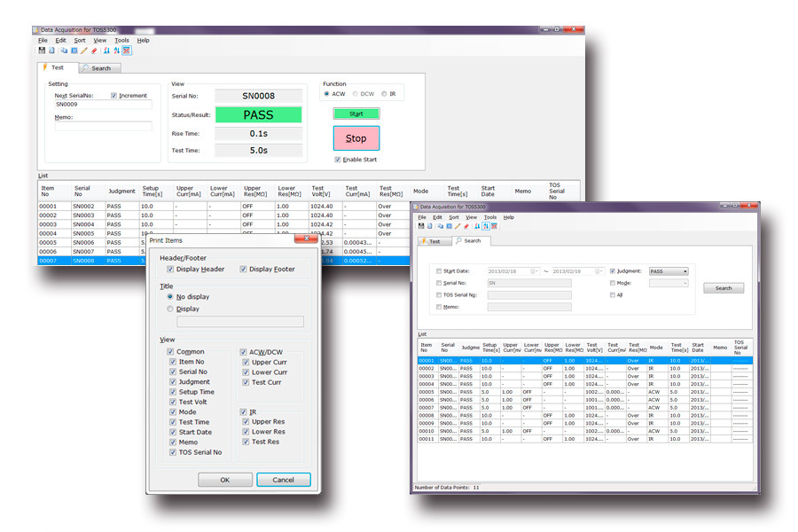798x532 pixels.
Task: Click the pencil edit icon in the Test window toolbar
Action: (84, 51)
